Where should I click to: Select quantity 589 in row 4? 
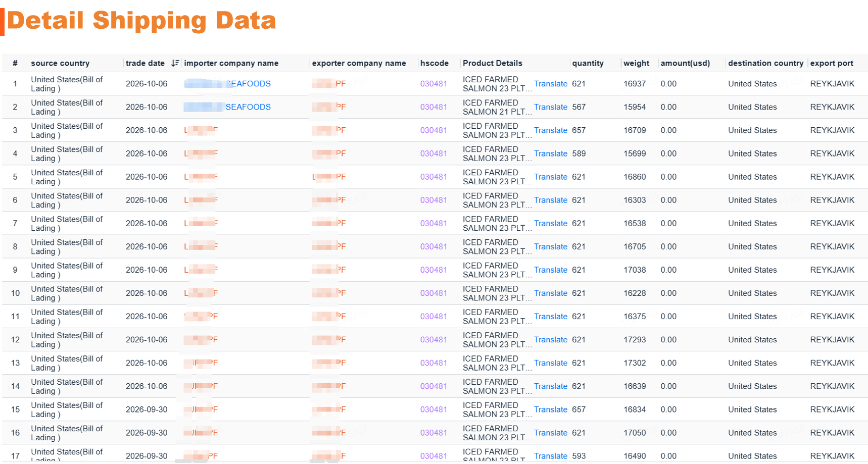tap(579, 153)
